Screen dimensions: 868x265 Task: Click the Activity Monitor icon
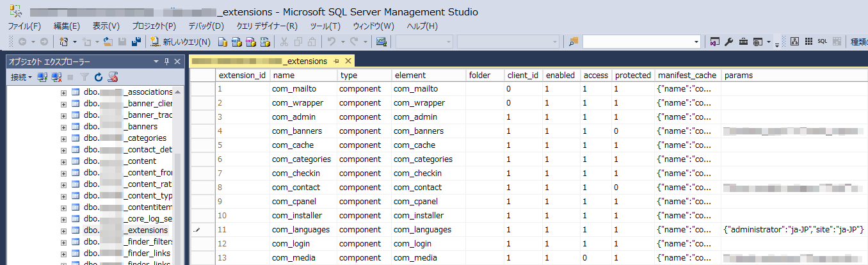click(381, 42)
